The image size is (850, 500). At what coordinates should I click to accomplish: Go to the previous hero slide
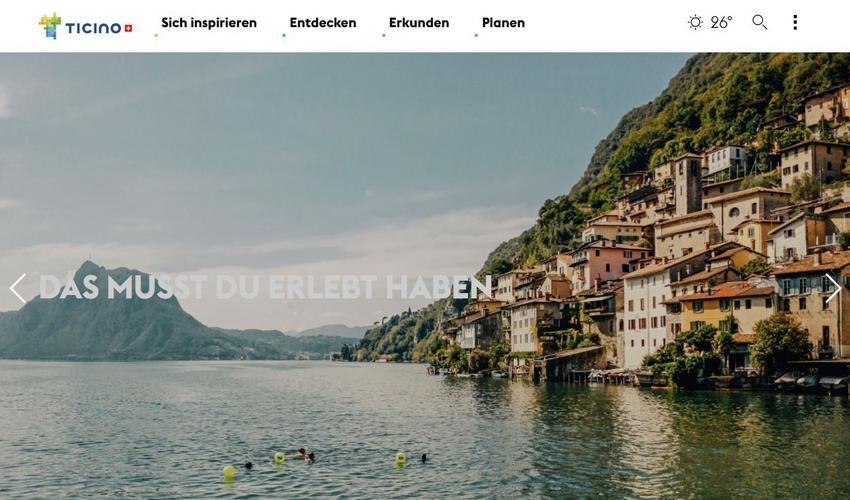click(x=18, y=288)
